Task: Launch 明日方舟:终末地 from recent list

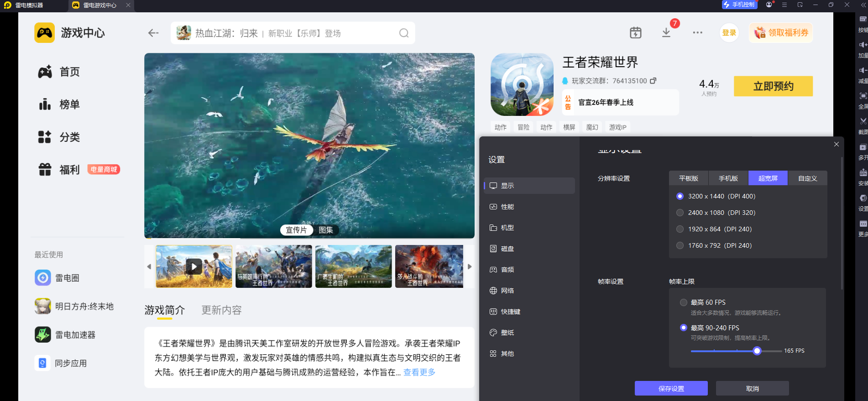Action: [x=74, y=306]
